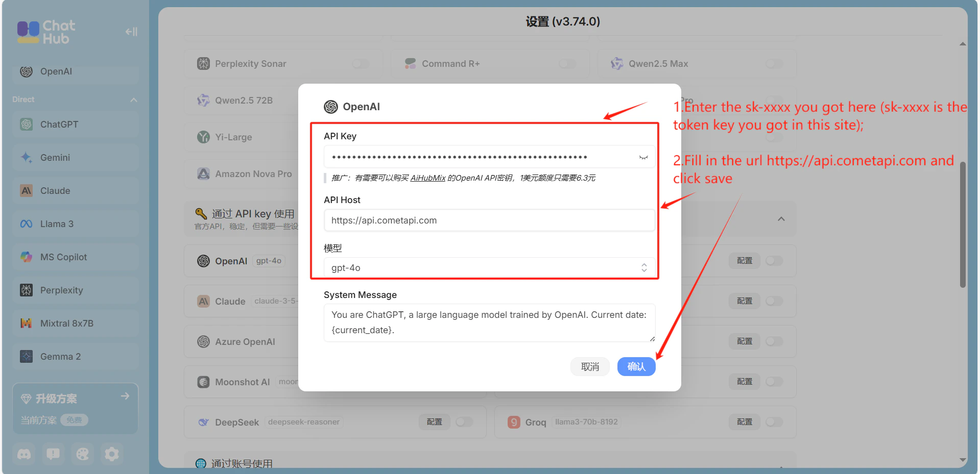Toggle Qwen2.5 Max switch

(x=774, y=64)
